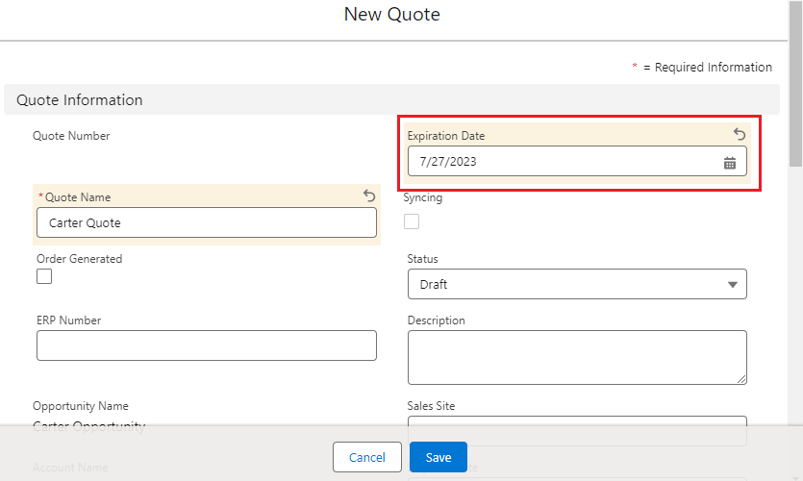Revert the Quote Name field edit
Image resolution: width=803 pixels, height=481 pixels.
click(369, 196)
